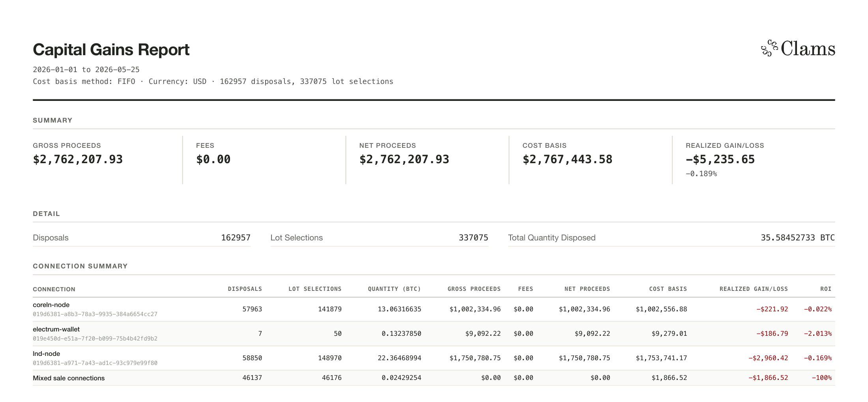Click electrum-wallet cost basis $9,279.01
The height and width of the screenshot is (402, 868).
pyautogui.click(x=669, y=334)
